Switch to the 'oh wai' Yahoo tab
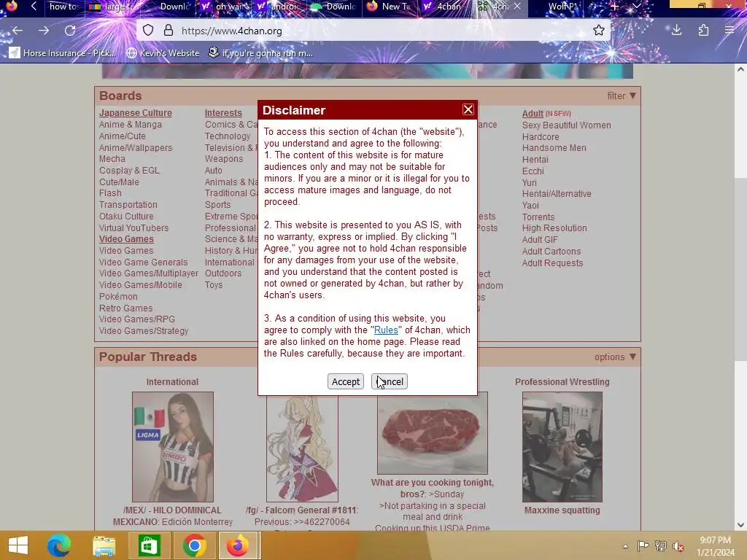This screenshot has height=560, width=747. (x=224, y=6)
